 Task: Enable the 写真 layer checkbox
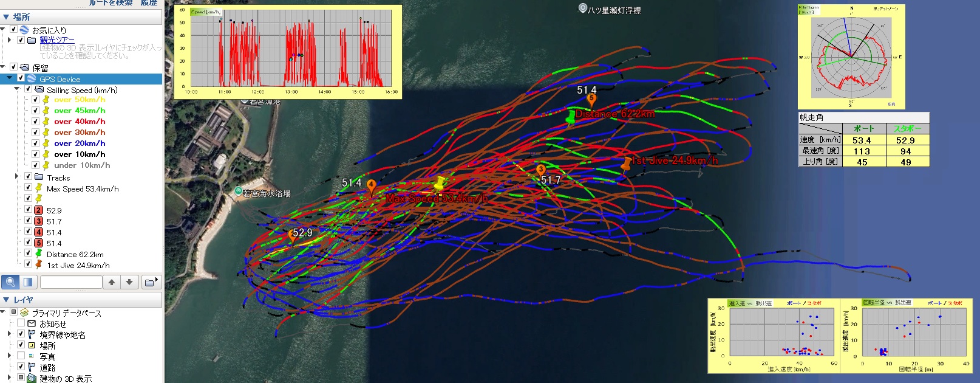point(21,356)
